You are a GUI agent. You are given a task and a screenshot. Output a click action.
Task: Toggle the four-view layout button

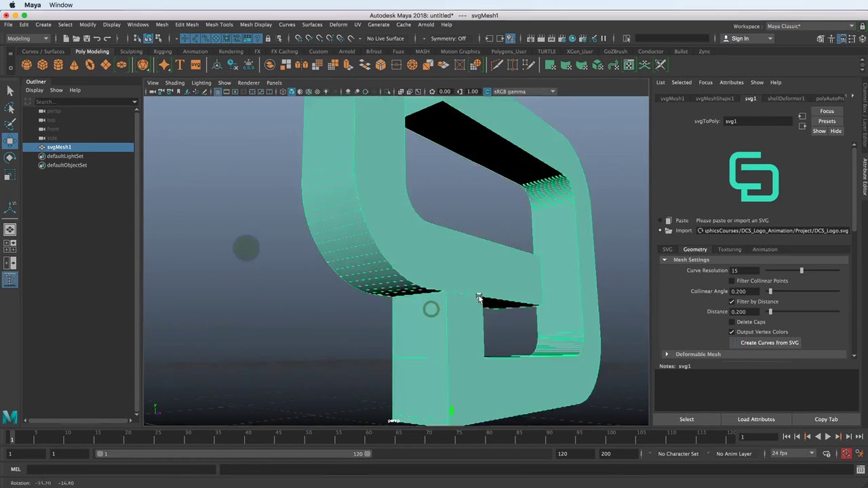pyautogui.click(x=9, y=245)
